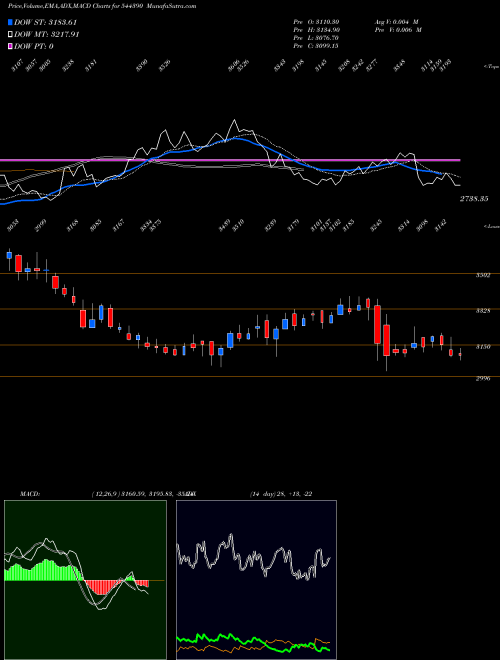Click the 'Pre C: 3099.15' close value
Viewport: 500px width, 660px height.
click(316, 46)
